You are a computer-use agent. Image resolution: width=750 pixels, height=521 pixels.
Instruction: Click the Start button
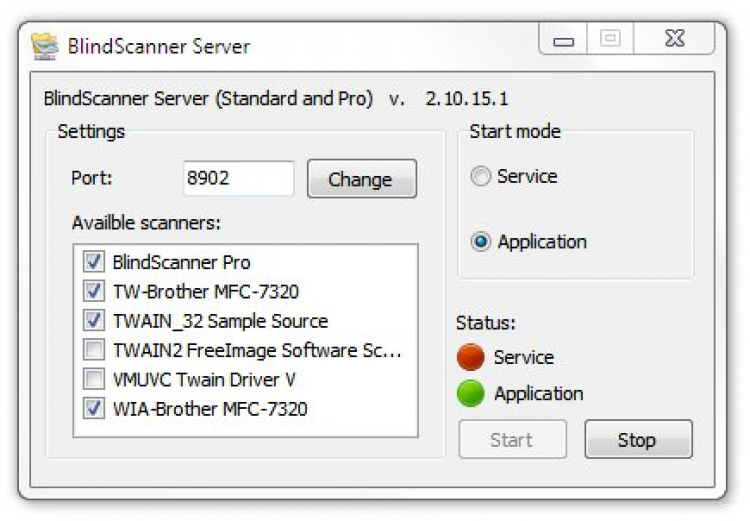[512, 440]
